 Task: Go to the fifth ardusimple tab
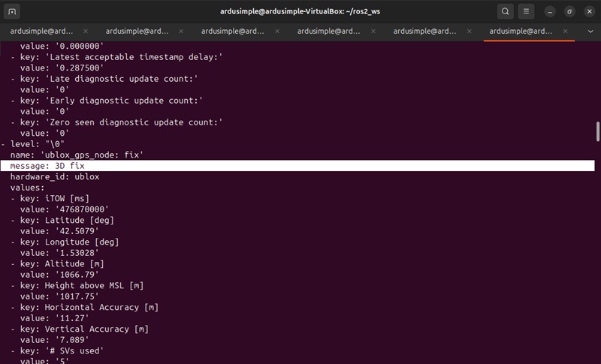coord(424,32)
